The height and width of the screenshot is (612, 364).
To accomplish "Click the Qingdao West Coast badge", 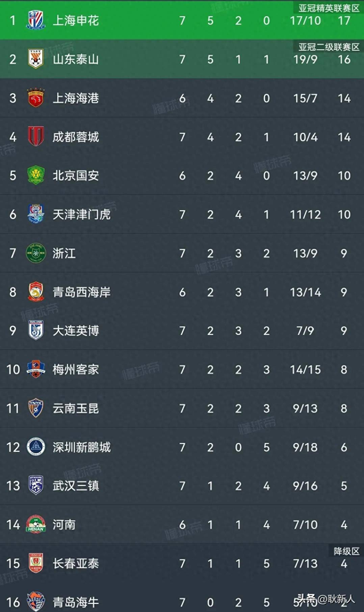I will pos(36,292).
